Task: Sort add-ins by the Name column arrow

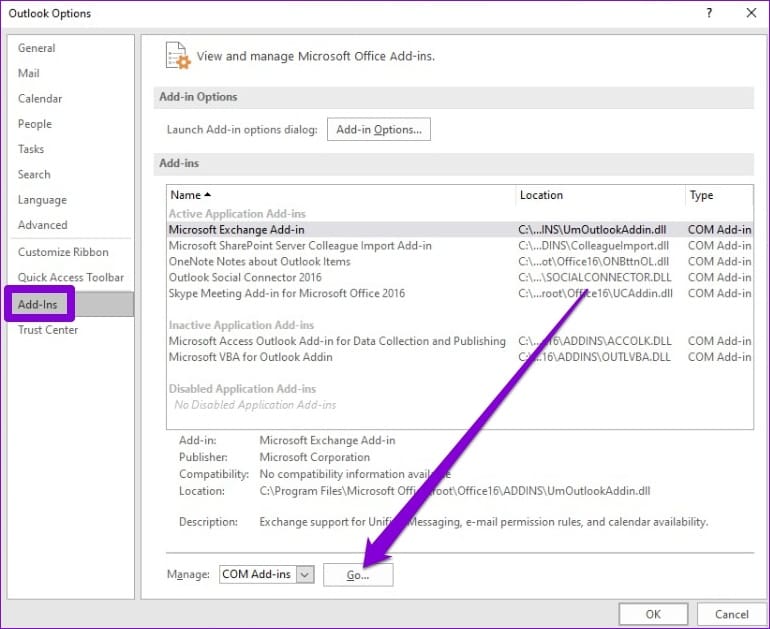Action: click(x=208, y=195)
